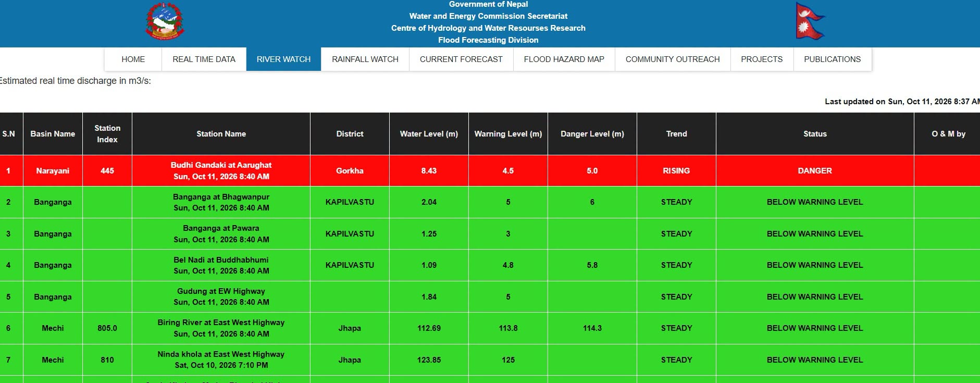Image resolution: width=980 pixels, height=383 pixels.
Task: Click water level value 2.04
Action: 429,202
